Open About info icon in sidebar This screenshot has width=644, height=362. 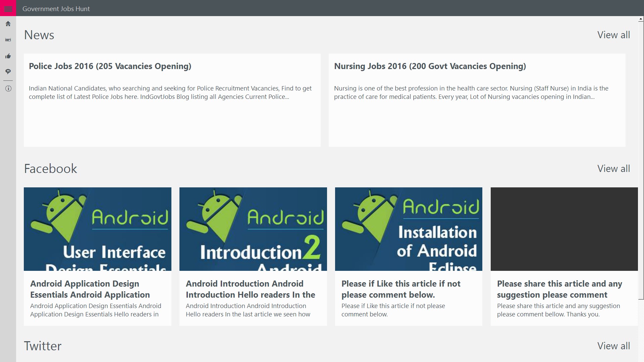[8, 88]
